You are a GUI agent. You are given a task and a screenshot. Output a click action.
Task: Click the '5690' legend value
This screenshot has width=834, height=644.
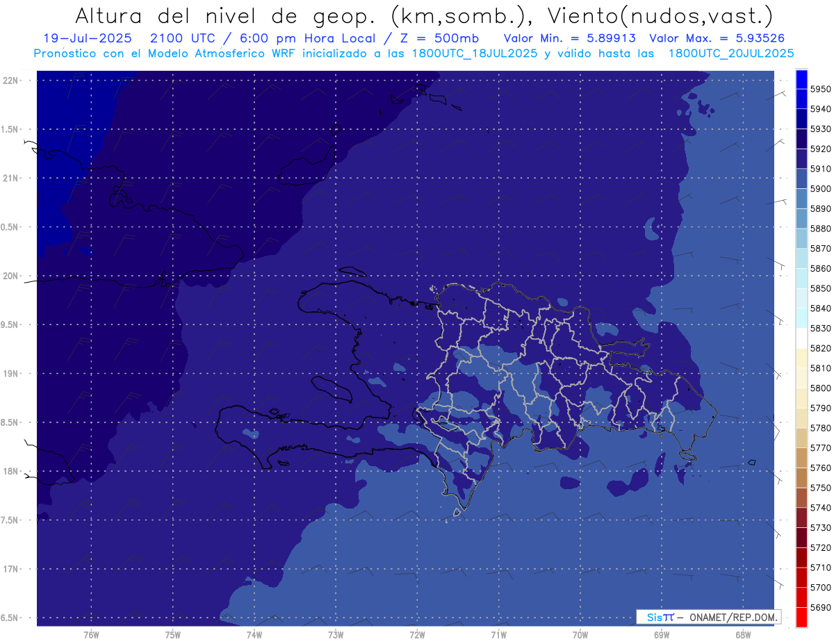pyautogui.click(x=821, y=607)
